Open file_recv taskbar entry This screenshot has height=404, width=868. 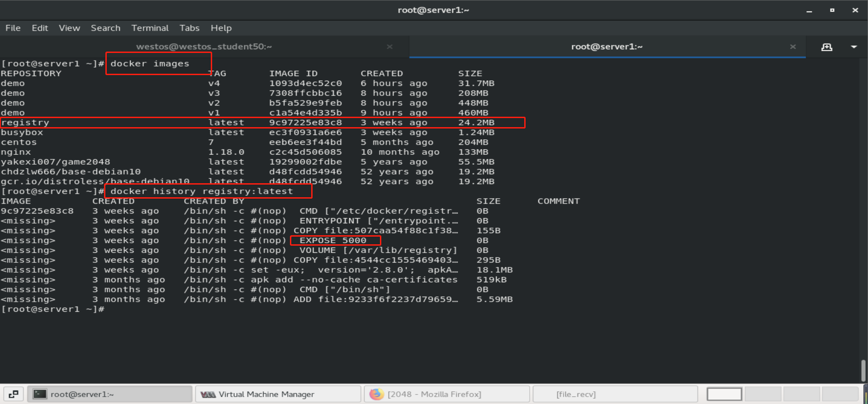(615, 394)
